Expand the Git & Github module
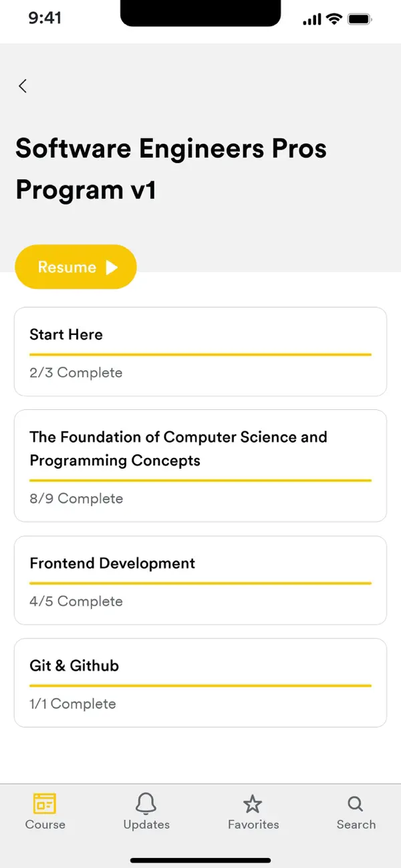The width and height of the screenshot is (401, 868). coord(200,682)
